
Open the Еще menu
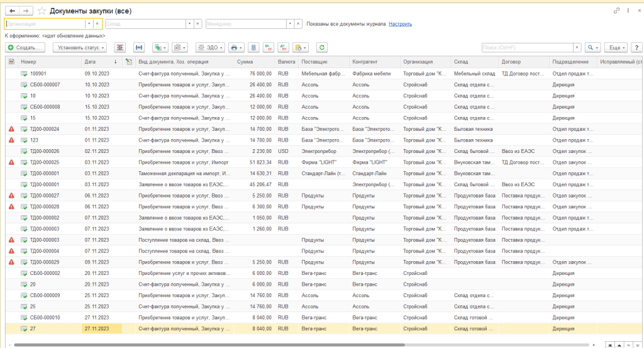615,48
